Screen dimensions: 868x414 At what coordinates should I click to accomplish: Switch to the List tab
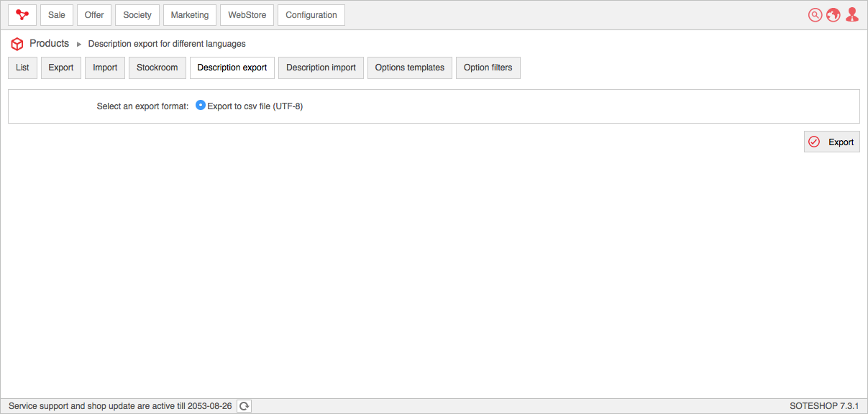pyautogui.click(x=22, y=68)
